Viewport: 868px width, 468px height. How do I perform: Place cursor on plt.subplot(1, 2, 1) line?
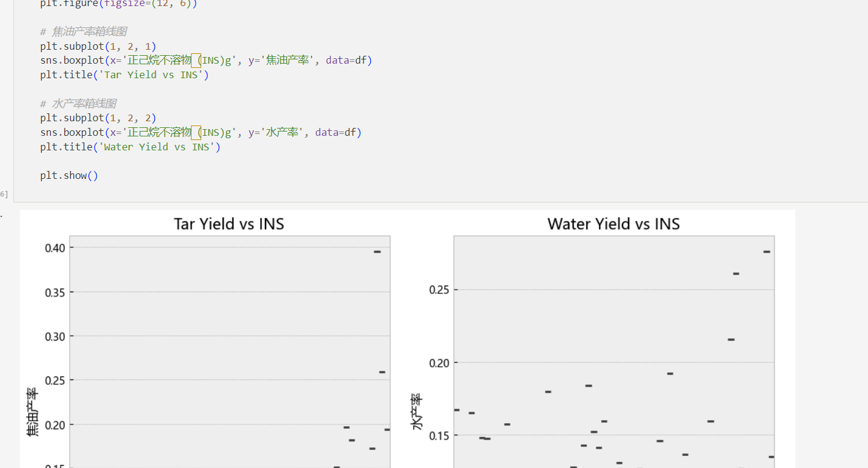click(x=98, y=46)
